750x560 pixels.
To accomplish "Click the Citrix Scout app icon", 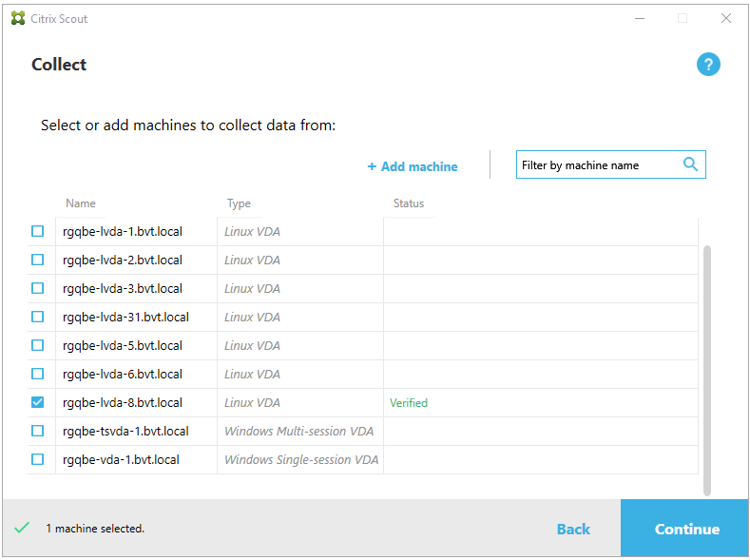I will (x=18, y=18).
